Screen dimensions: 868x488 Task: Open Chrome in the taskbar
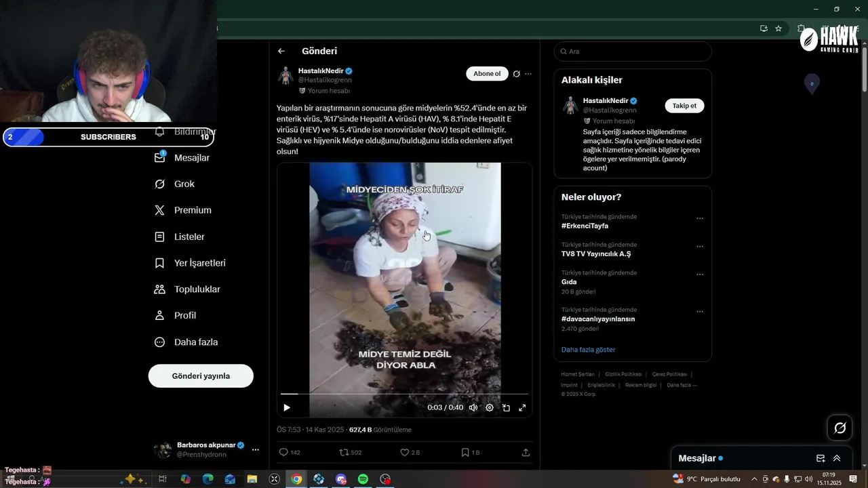[296, 479]
